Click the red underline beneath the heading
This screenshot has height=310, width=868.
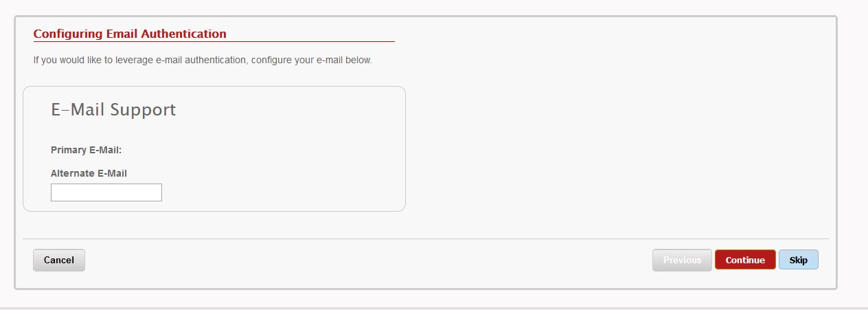pyautogui.click(x=214, y=42)
